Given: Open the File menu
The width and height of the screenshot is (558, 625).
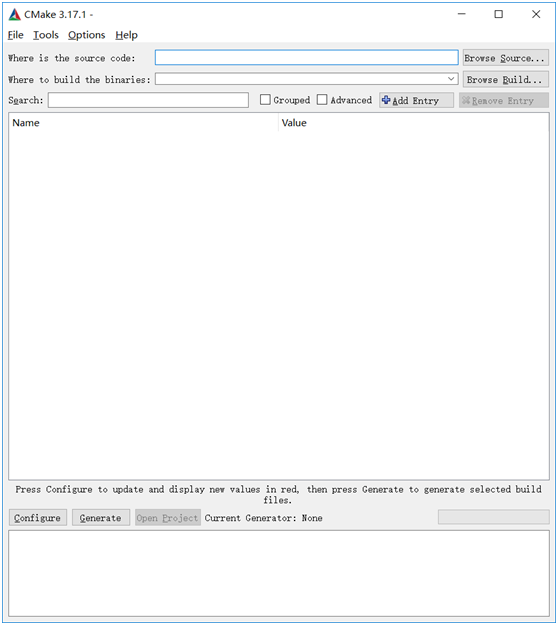Looking at the screenshot, I should [x=16, y=35].
